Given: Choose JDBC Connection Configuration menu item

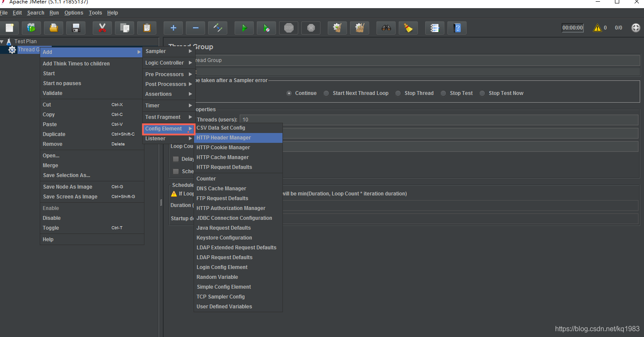Looking at the screenshot, I should 238,218.
